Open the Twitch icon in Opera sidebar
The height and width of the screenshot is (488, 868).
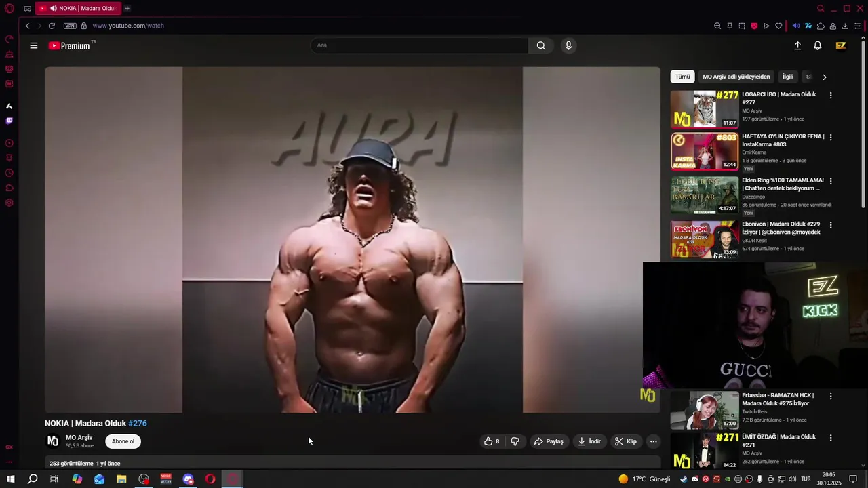[9, 121]
